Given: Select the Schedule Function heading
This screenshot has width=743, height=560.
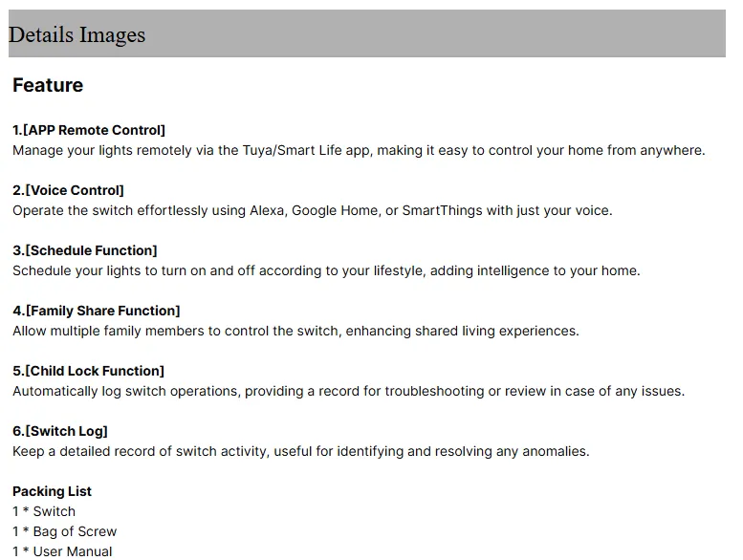Looking at the screenshot, I should (x=85, y=250).
